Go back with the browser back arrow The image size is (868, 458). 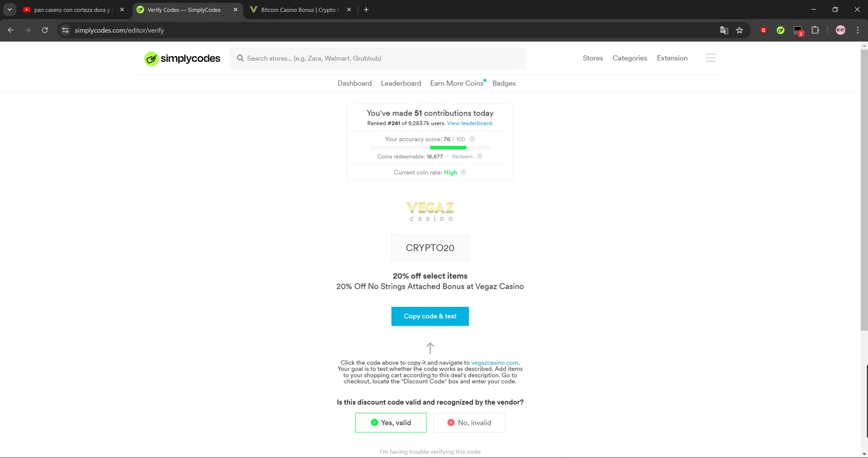(10, 30)
